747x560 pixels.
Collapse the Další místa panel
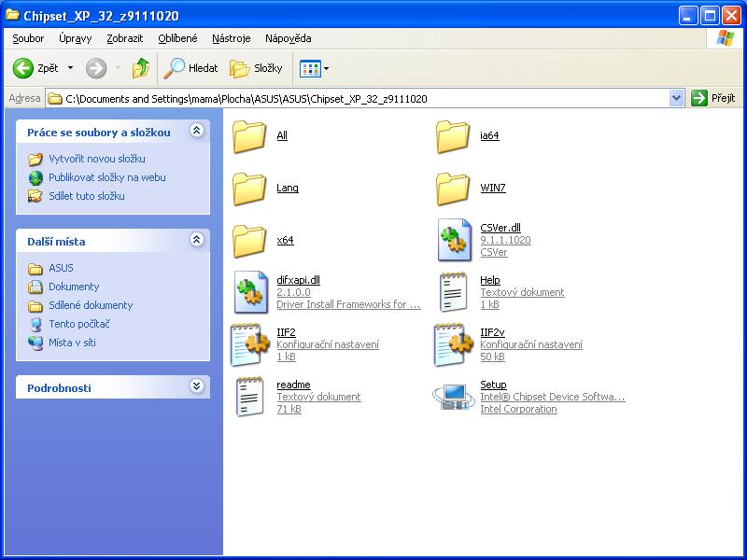click(x=196, y=240)
